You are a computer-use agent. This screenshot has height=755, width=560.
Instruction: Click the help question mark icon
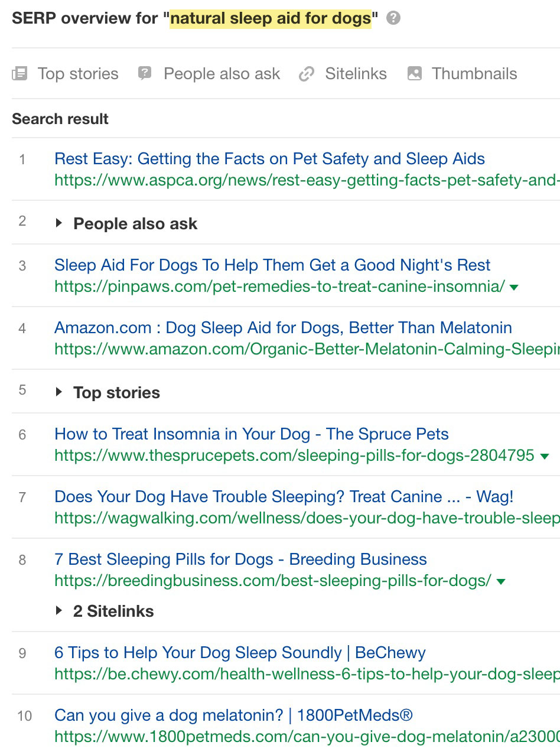click(393, 18)
